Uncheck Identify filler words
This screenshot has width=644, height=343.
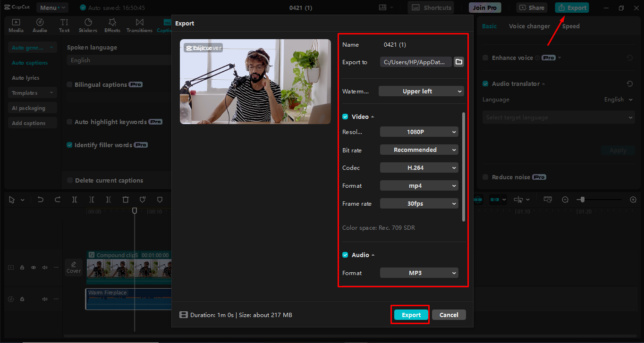[69, 145]
